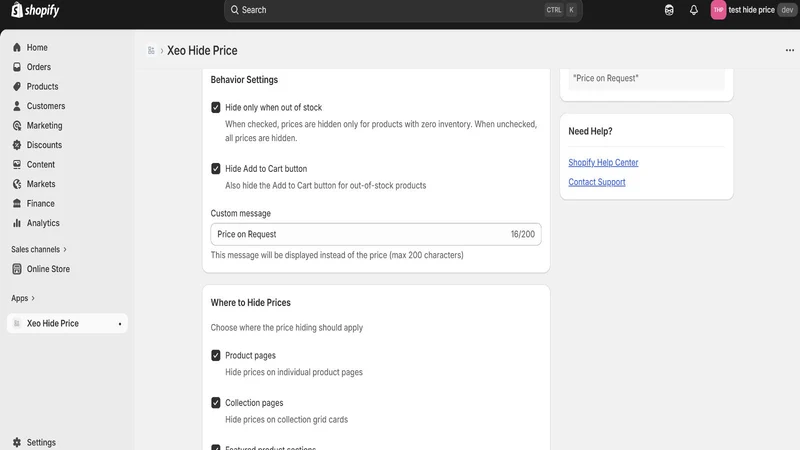
Task: Click the Finance bank icon
Action: (17, 204)
